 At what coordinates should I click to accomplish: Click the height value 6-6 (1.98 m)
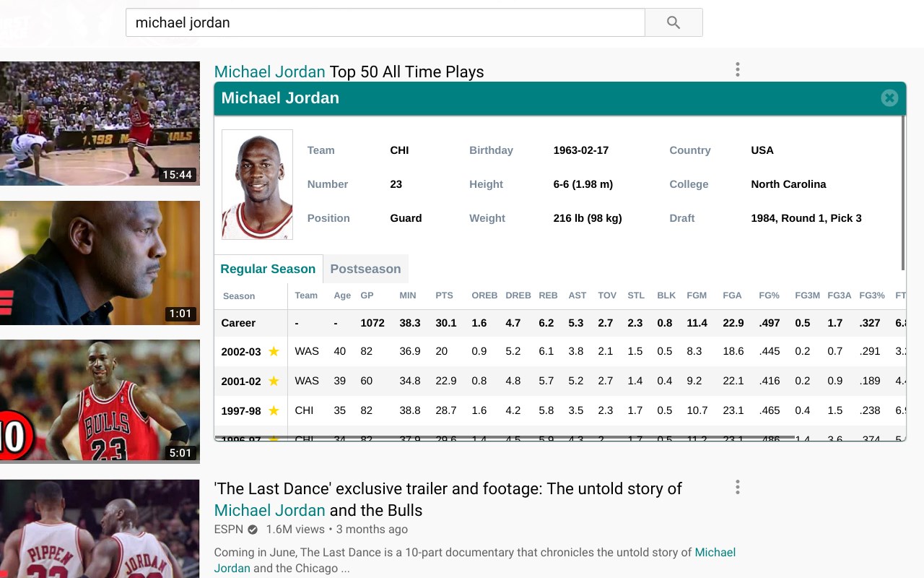click(x=583, y=184)
